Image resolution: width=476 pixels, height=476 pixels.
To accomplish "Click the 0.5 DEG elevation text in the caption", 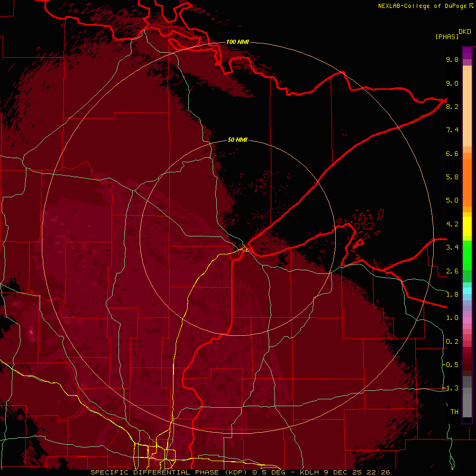I will coord(268,472).
